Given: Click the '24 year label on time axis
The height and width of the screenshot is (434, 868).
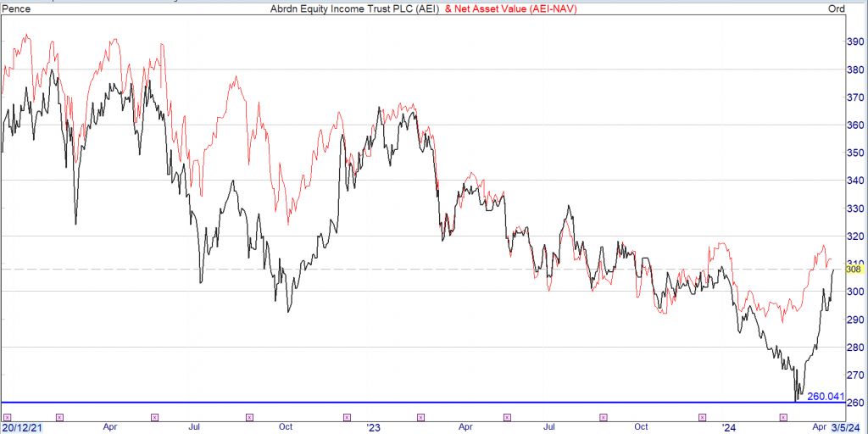Looking at the screenshot, I should pos(730,428).
